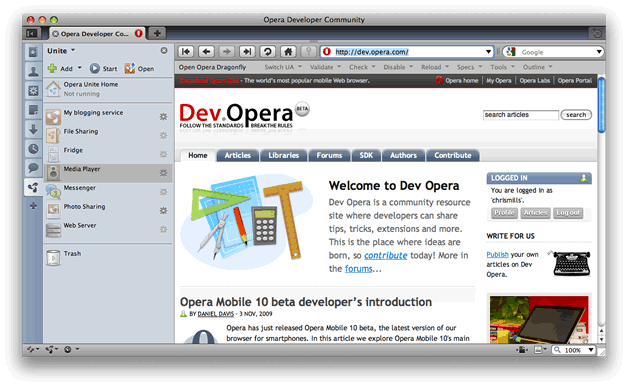Follow the contribute link
The height and width of the screenshot is (387, 628).
pos(385,255)
